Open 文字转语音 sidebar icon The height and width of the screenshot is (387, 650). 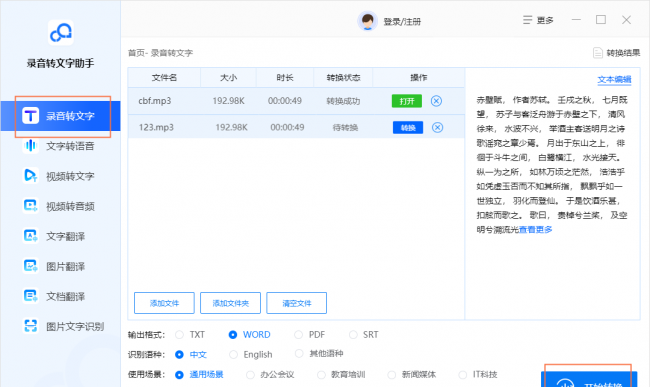[31, 146]
